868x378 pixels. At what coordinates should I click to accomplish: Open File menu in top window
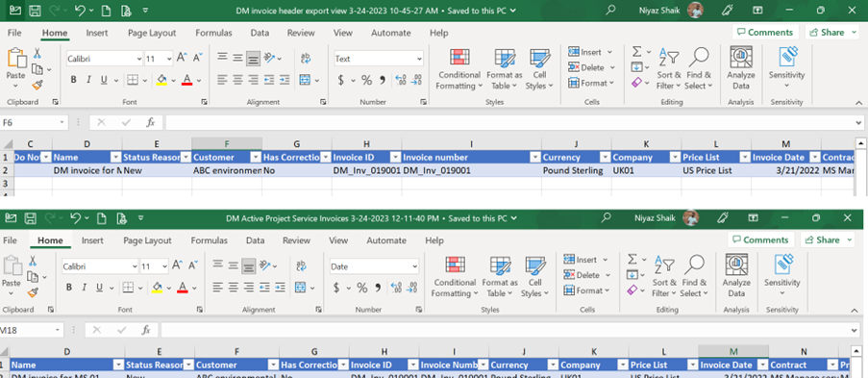tap(14, 33)
